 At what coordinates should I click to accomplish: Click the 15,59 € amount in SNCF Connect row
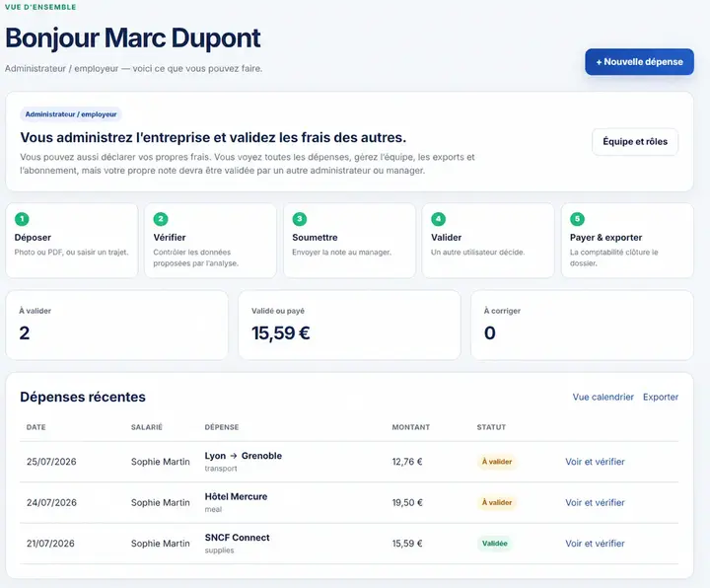pos(407,544)
